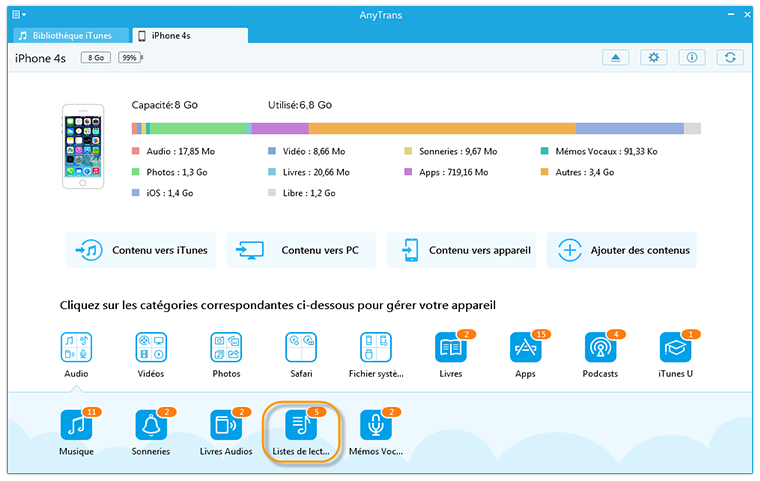Open the AnyTrans menu dropdown in the title bar

(19, 15)
